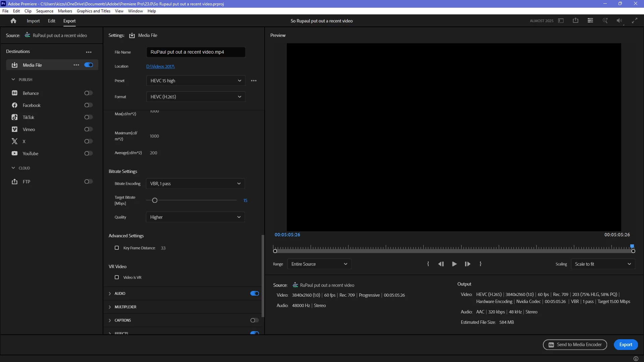Click the Target Bitrate slider handle
The image size is (644, 362).
click(x=155, y=200)
